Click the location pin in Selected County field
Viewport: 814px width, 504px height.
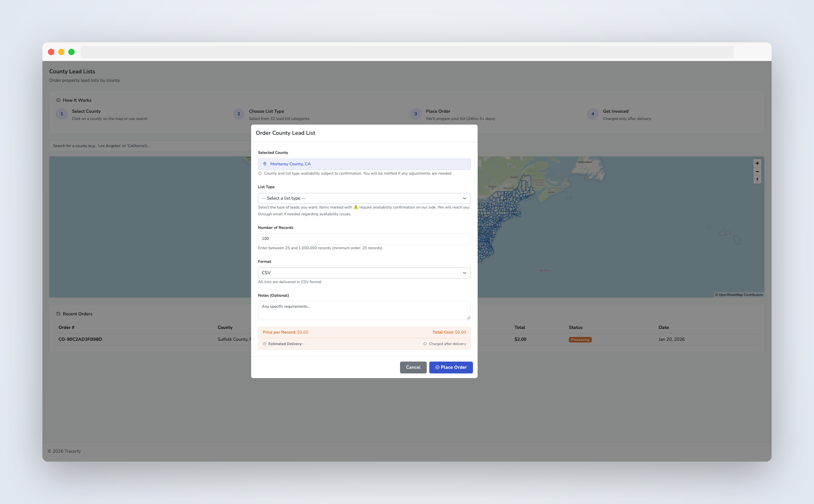click(x=265, y=164)
